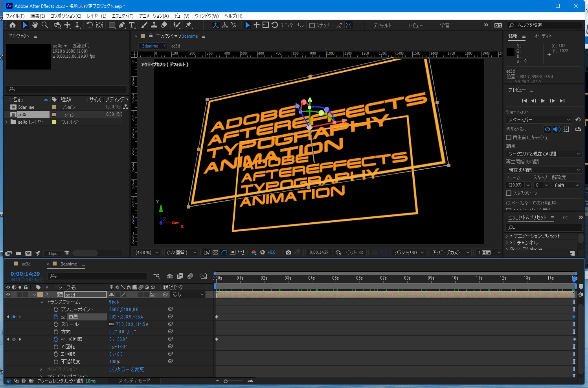Open the ファイル(F) menu

15,16
